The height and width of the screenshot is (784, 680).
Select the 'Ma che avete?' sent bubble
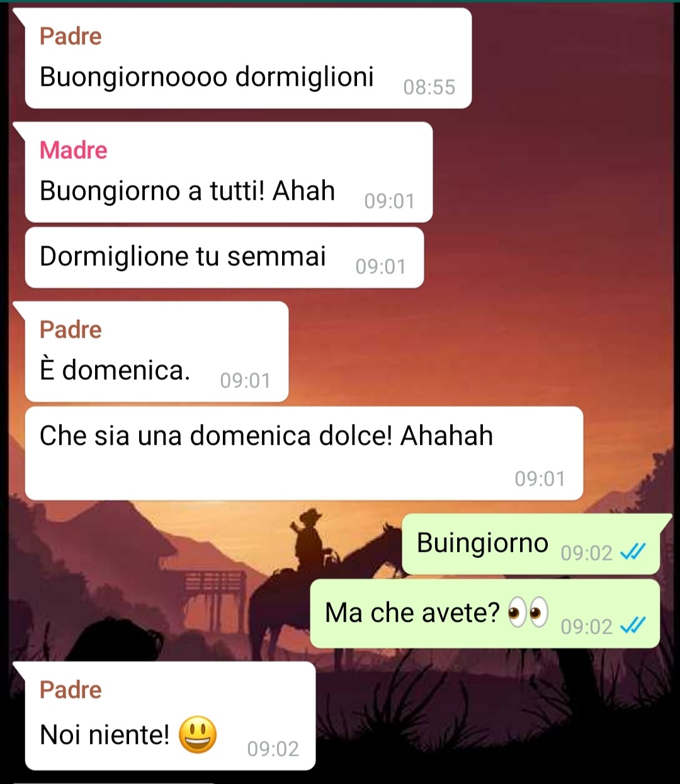tap(485, 614)
